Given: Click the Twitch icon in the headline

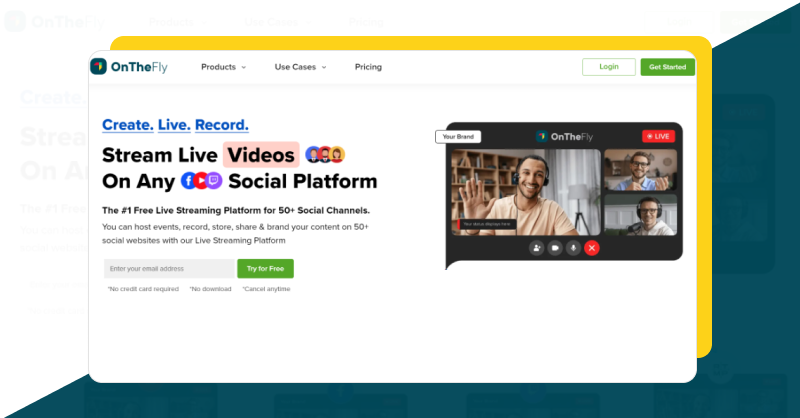Looking at the screenshot, I should point(214,181).
